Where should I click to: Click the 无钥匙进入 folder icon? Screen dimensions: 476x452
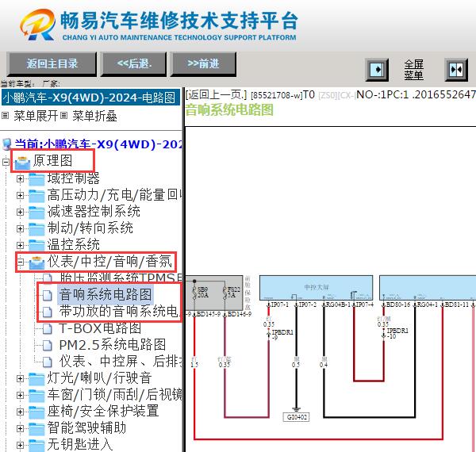point(36,446)
